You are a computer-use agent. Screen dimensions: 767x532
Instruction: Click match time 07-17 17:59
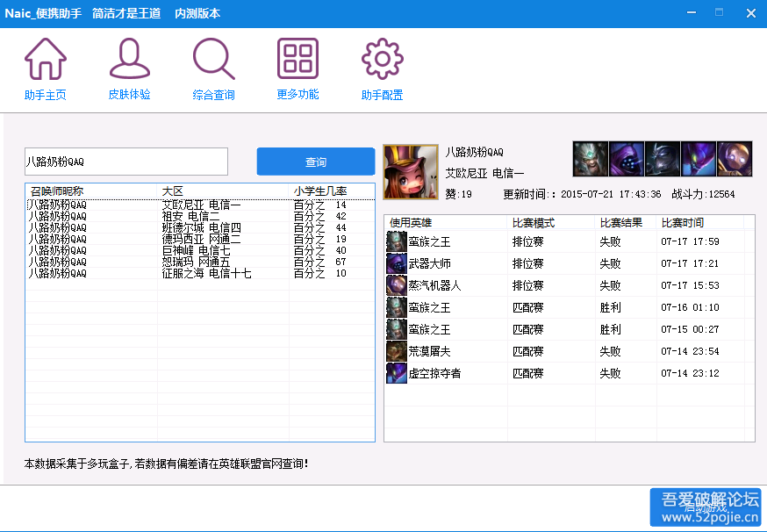click(690, 241)
